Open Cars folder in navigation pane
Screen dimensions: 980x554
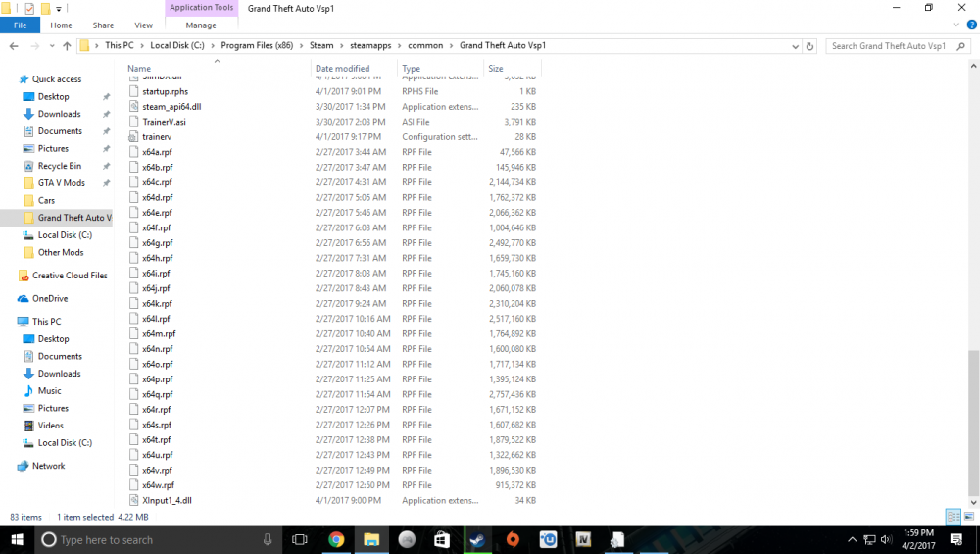click(x=46, y=201)
